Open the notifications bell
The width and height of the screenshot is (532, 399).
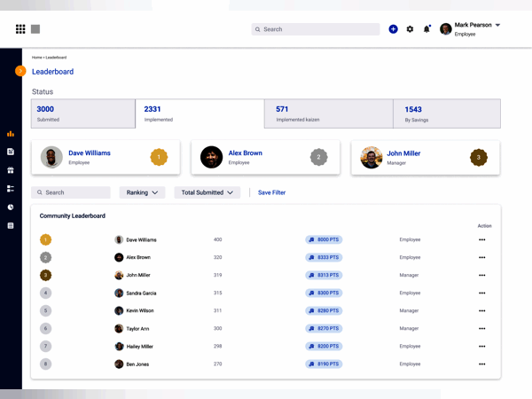click(426, 29)
